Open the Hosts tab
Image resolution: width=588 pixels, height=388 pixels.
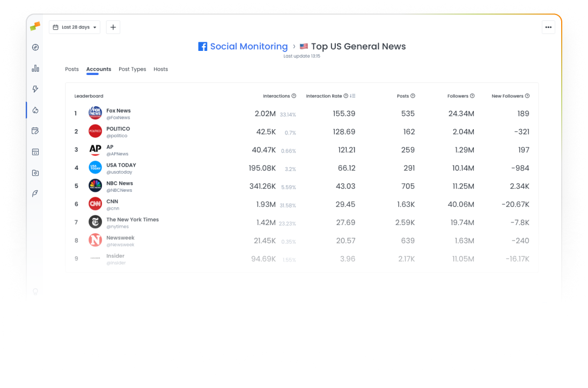click(160, 69)
